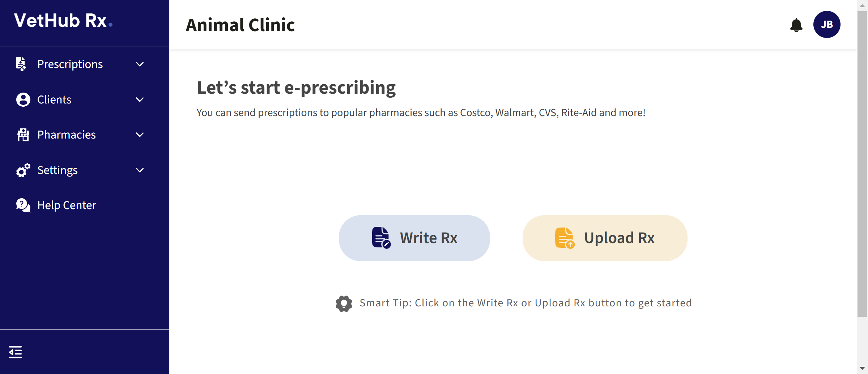Click the notification bell icon
The image size is (868, 374).
pyautogui.click(x=796, y=25)
